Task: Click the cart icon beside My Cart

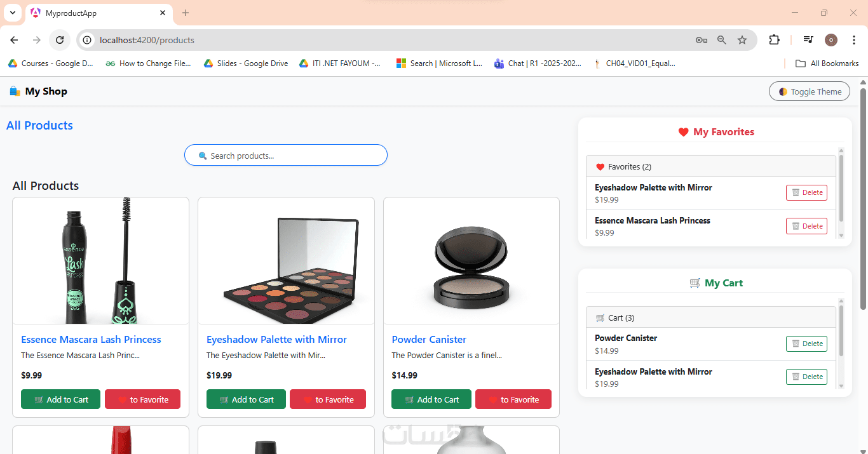Action: pos(695,283)
